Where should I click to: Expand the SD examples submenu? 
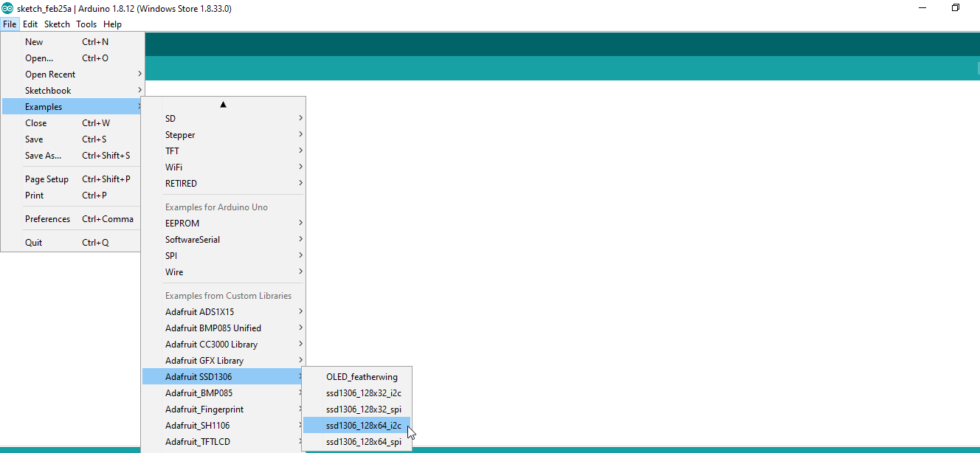(x=223, y=119)
